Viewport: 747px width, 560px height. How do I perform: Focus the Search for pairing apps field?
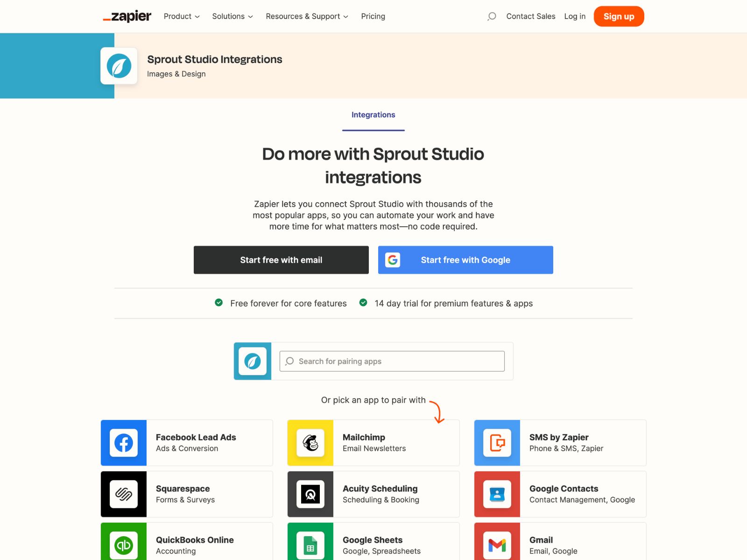coord(392,361)
